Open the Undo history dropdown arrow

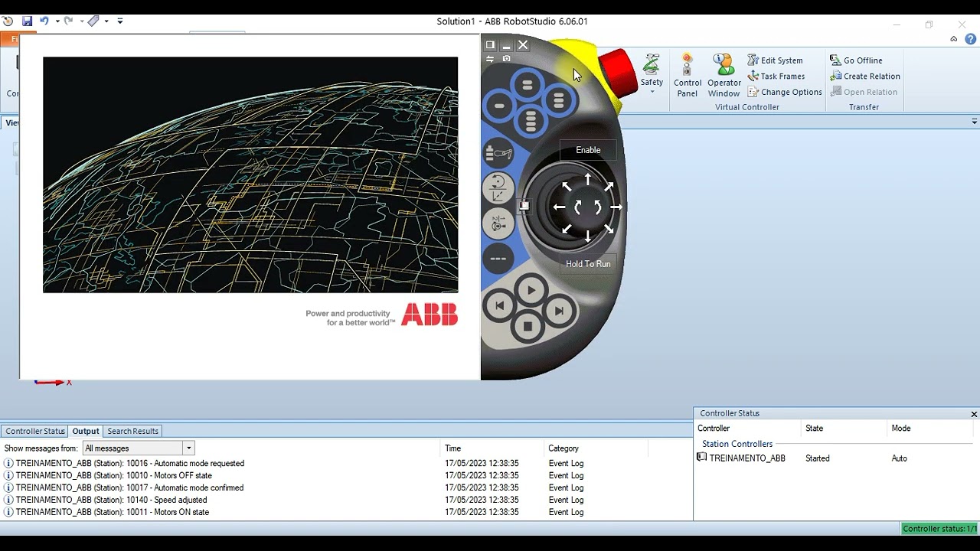pos(57,21)
